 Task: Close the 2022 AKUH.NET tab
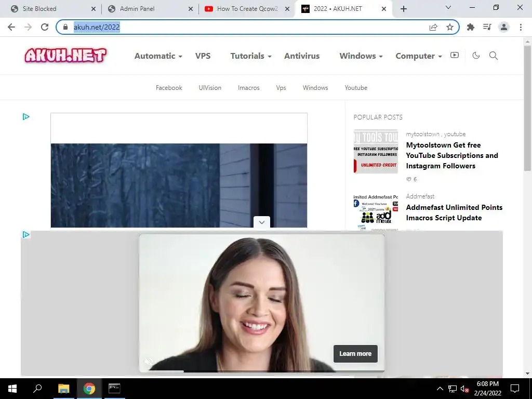pyautogui.click(x=384, y=9)
